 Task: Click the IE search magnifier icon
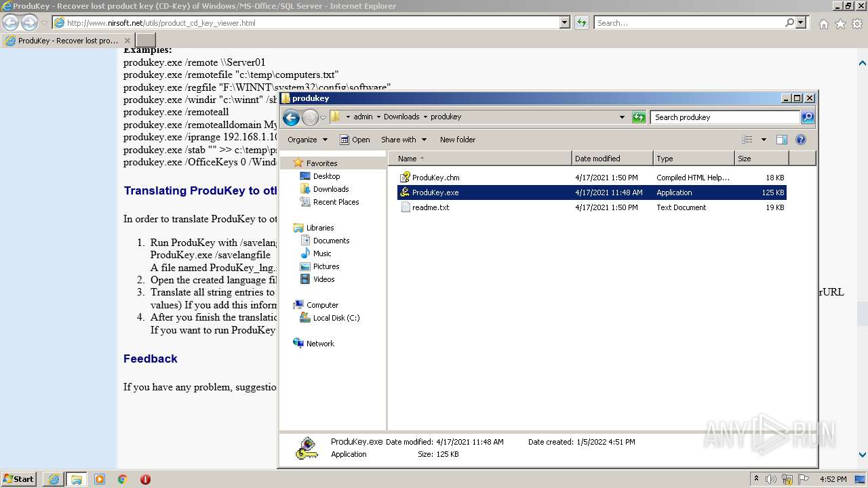tap(789, 23)
